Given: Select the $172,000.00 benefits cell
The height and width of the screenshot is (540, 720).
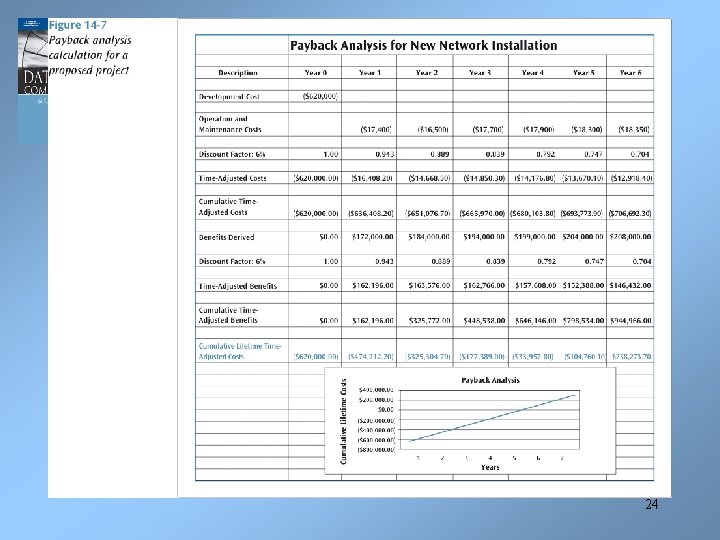Looking at the screenshot, I should point(373,237).
